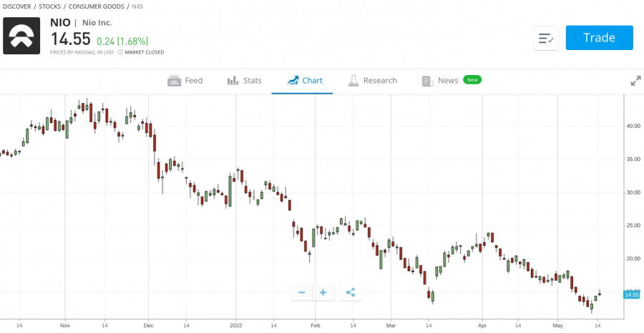Click the 40.00 price axis label
Screen dimensions: 644x333
coord(633,126)
